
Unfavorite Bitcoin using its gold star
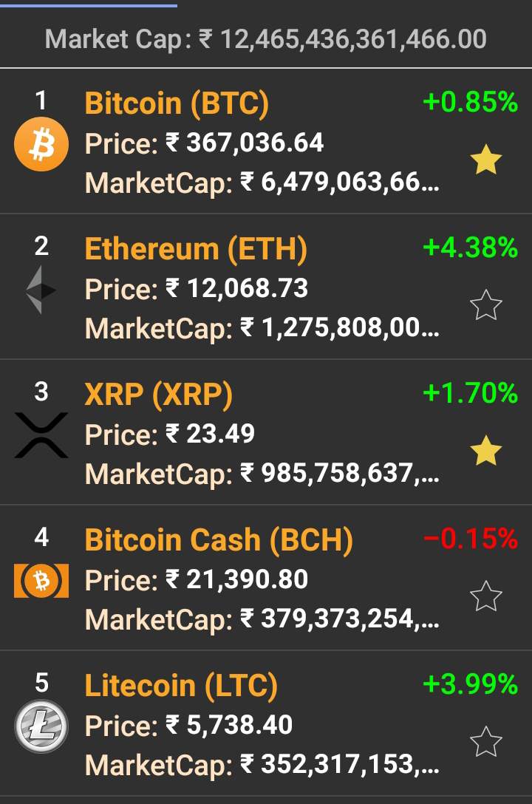tap(486, 160)
